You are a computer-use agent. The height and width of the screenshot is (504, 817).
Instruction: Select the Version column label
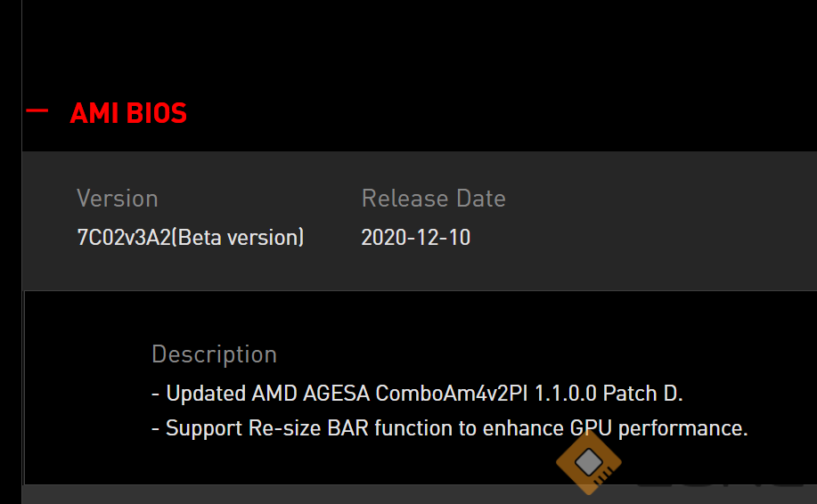(118, 199)
